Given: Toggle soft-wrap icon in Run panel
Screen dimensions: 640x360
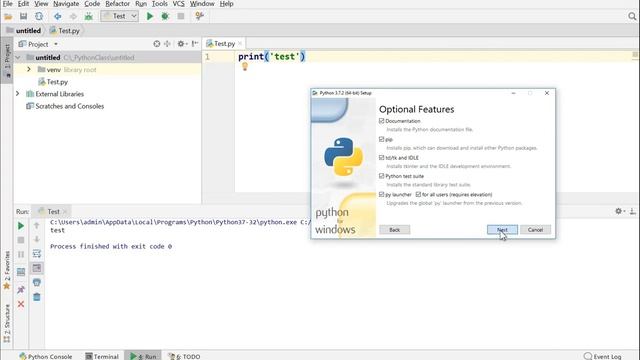Looking at the screenshot, I should coord(37,253).
